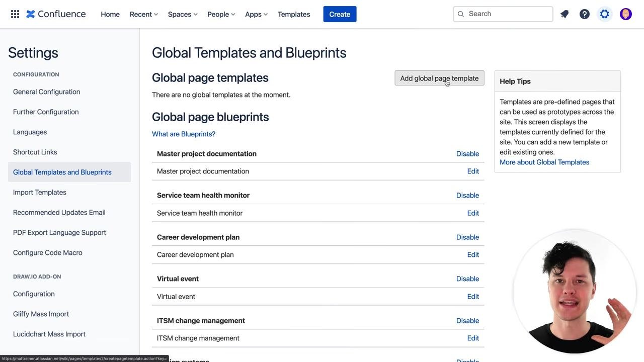The width and height of the screenshot is (644, 362).
Task: Open Import Templates page
Action: coord(40,192)
